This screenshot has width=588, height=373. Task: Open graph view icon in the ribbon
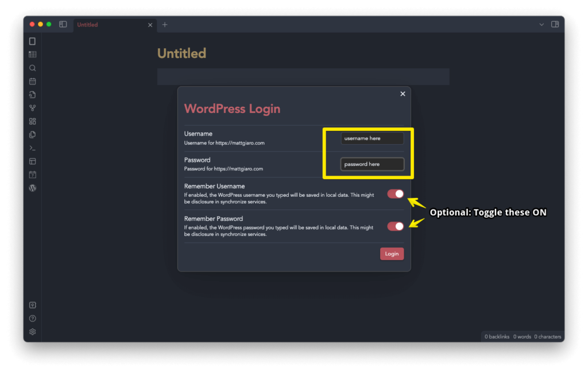(x=33, y=108)
